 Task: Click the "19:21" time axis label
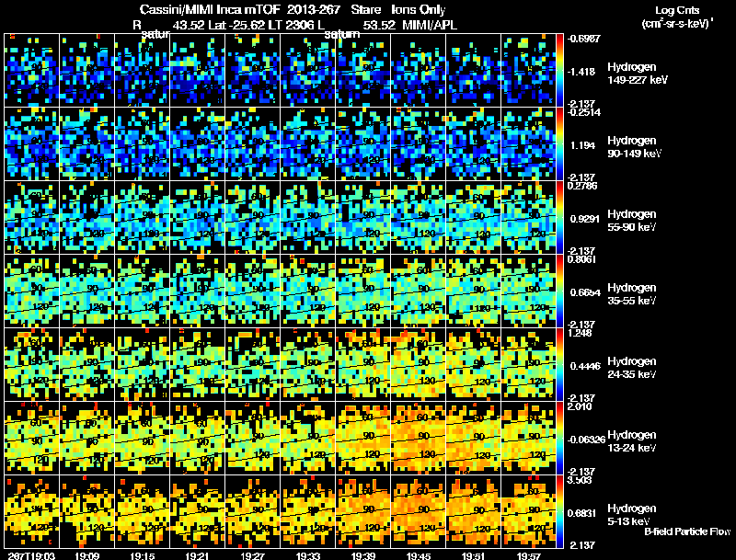click(198, 555)
